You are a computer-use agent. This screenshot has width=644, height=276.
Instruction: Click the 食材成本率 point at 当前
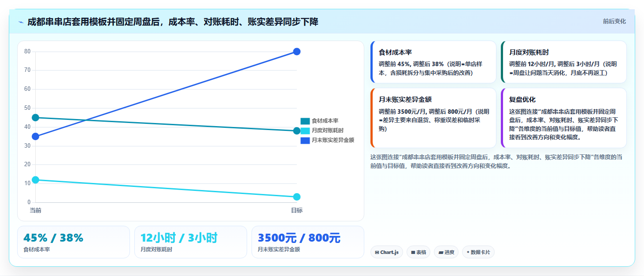[x=36, y=118]
